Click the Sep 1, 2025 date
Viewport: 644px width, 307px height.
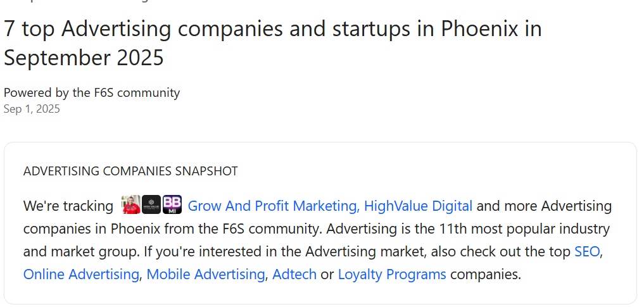[32, 109]
